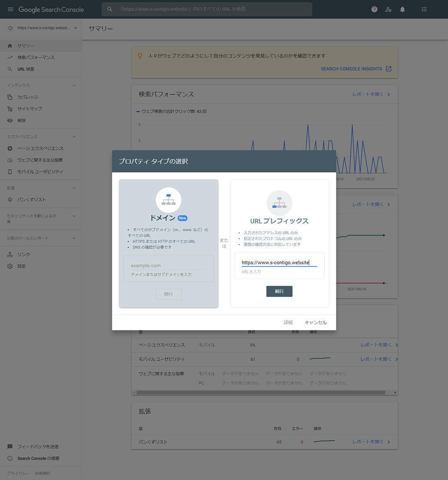This screenshot has height=480, width=448.
Task: Open the notifications bell
Action: coord(402,10)
